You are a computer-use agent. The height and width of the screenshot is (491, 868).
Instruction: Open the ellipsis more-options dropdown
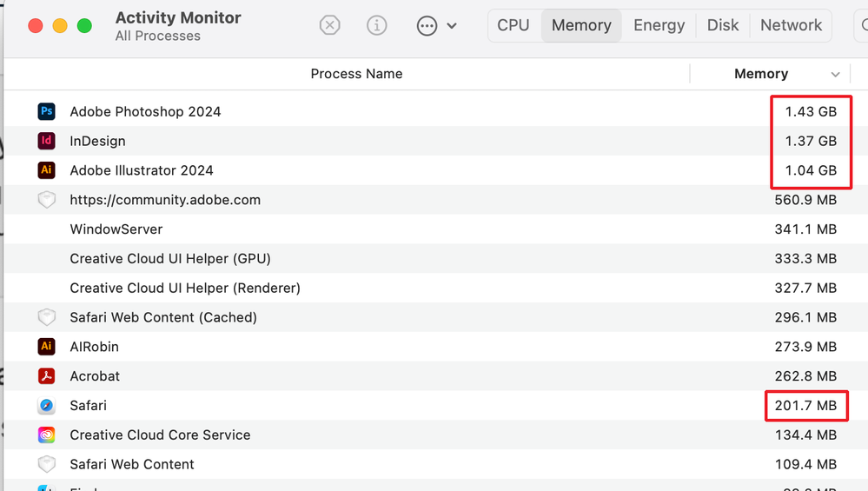(436, 25)
